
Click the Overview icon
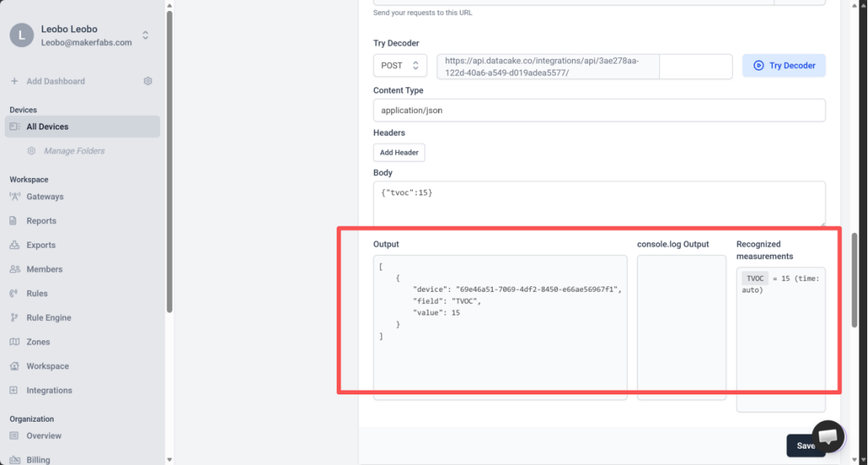[14, 436]
